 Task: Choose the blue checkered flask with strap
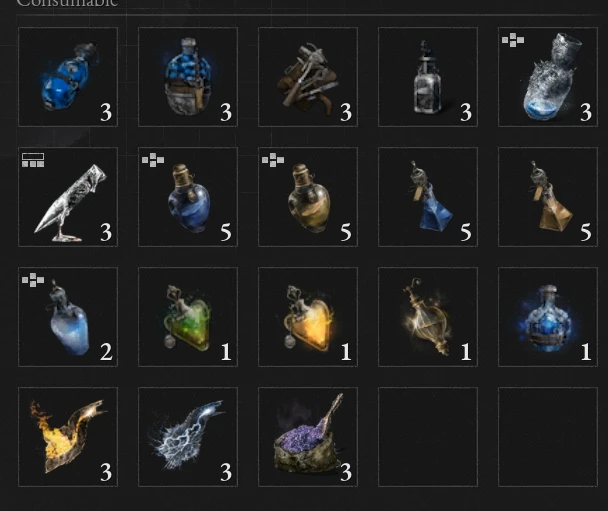[x=188, y=77]
